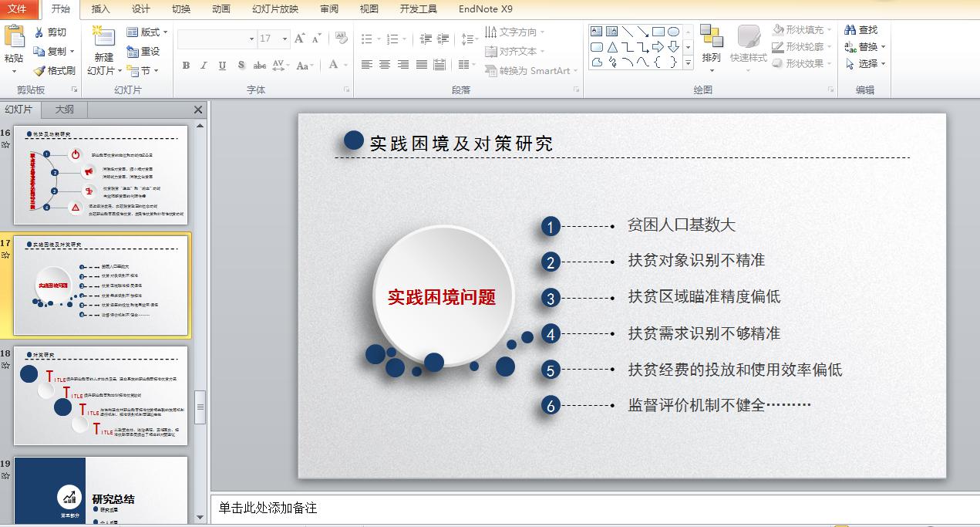980x527 pixels.
Task: Select the Format Painter (格式刷) brush
Action: [39, 71]
